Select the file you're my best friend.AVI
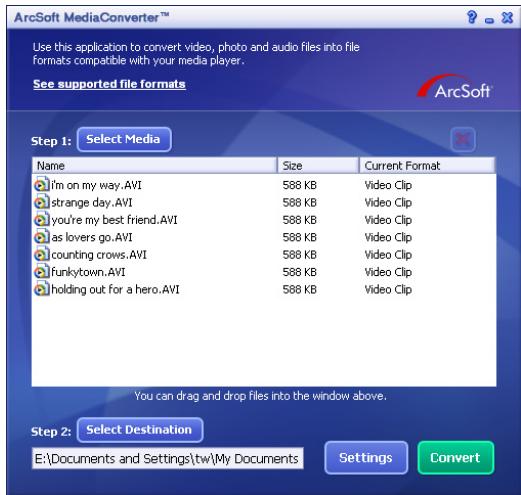 [x=114, y=220]
